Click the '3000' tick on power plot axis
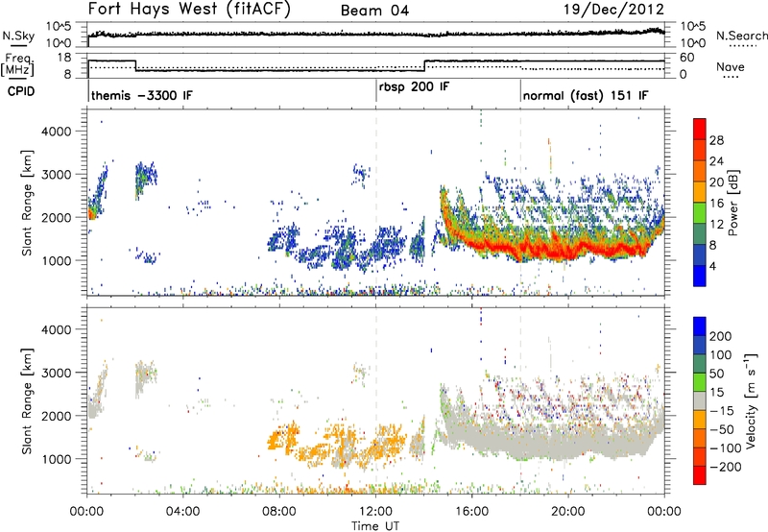 (x=56, y=175)
